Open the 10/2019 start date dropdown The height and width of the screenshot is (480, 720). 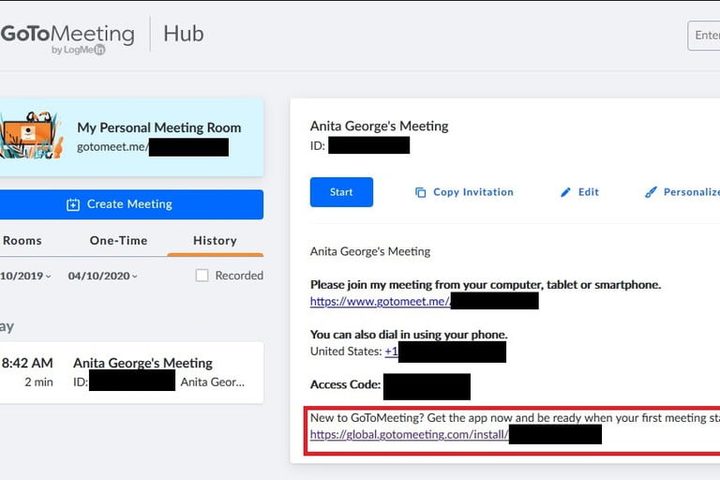[26, 276]
